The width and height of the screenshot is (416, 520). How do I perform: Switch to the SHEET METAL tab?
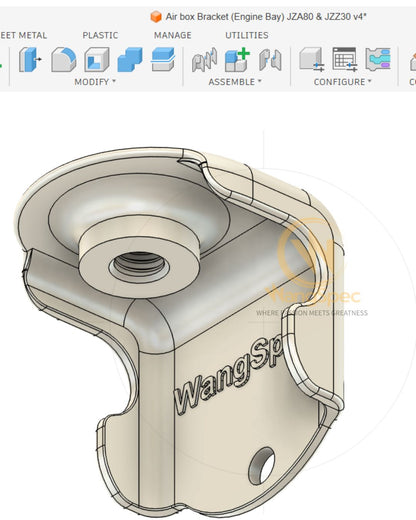[x=23, y=35]
